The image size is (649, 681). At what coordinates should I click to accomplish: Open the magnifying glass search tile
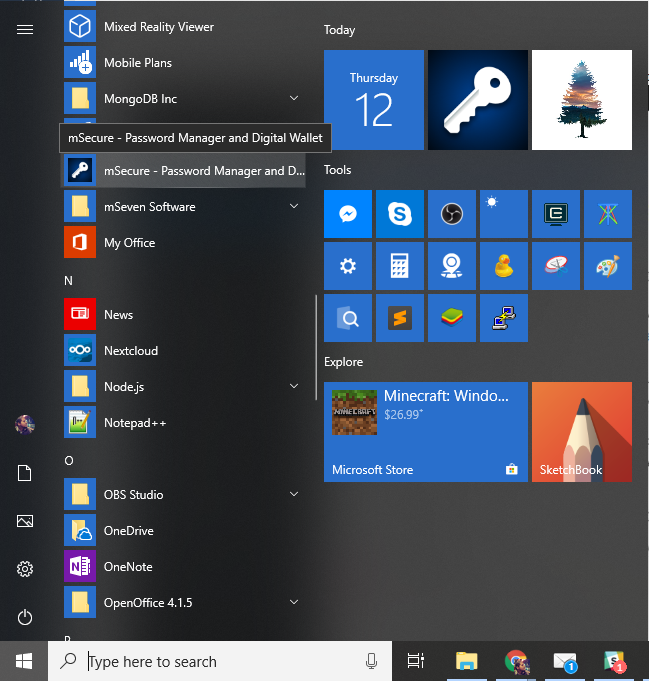point(348,318)
